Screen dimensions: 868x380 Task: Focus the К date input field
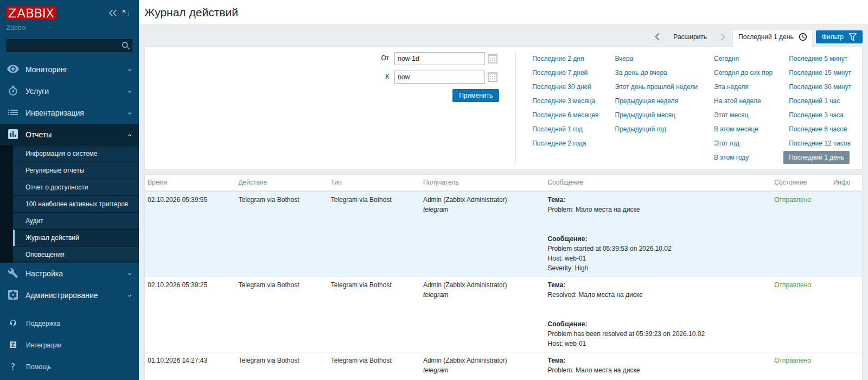(439, 77)
